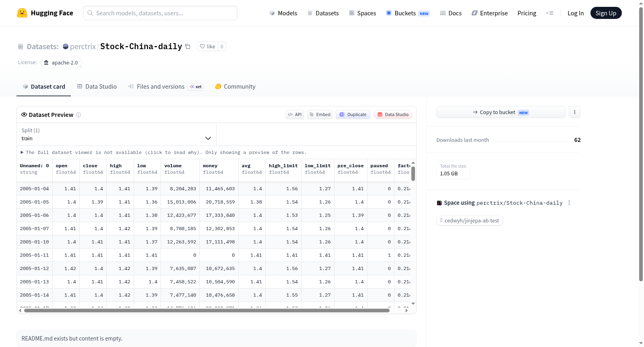Viewport: 644px width, 347px height.
Task: Go to Spaces in top navigation
Action: pos(363,13)
